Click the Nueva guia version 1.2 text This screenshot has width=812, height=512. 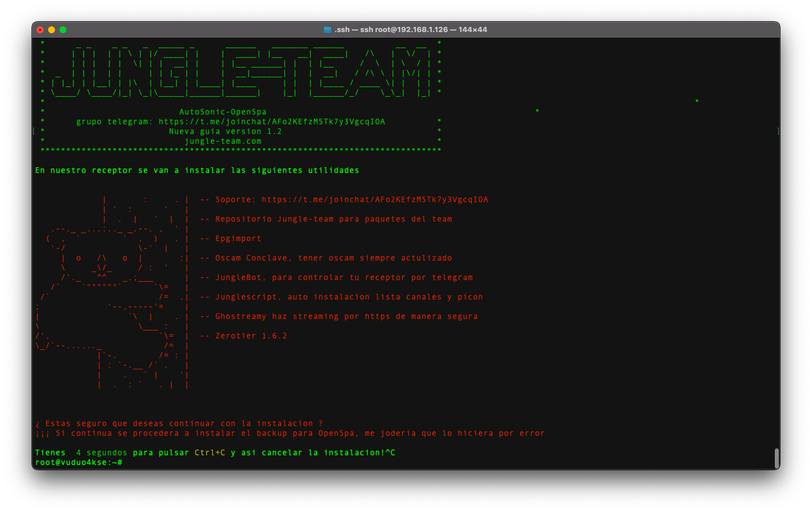pyautogui.click(x=225, y=131)
